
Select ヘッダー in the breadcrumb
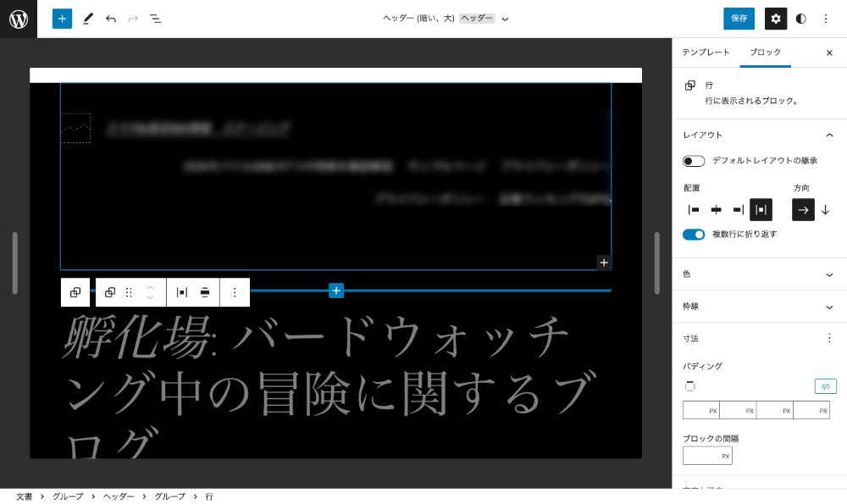[119, 496]
